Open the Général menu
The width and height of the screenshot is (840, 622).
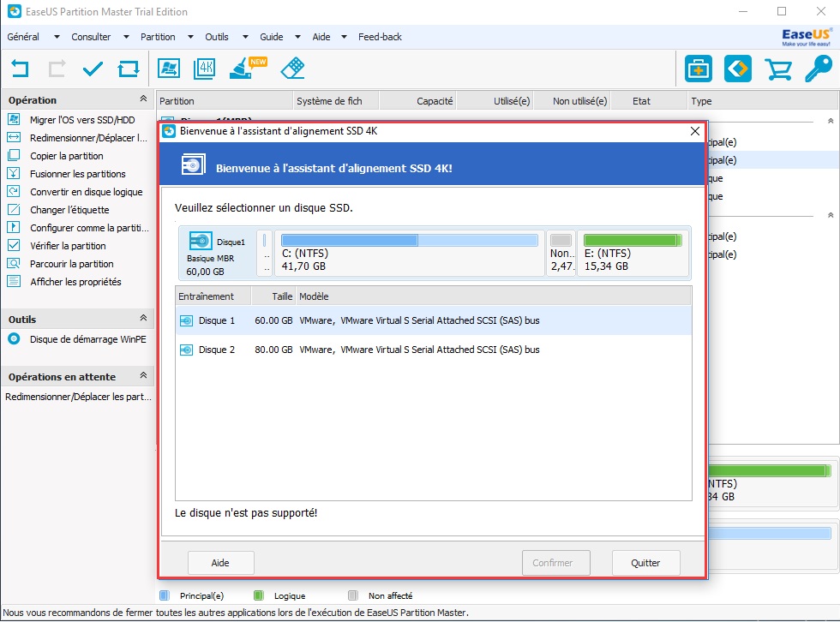[x=23, y=37]
